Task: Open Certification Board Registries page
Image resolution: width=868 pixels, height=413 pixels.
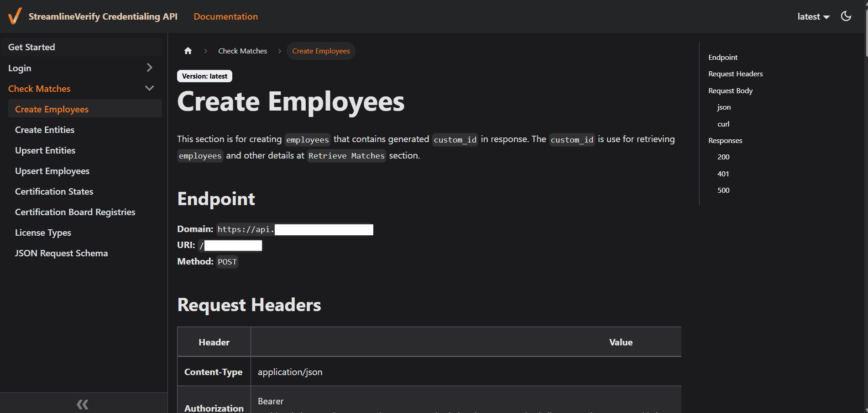Action: click(75, 212)
